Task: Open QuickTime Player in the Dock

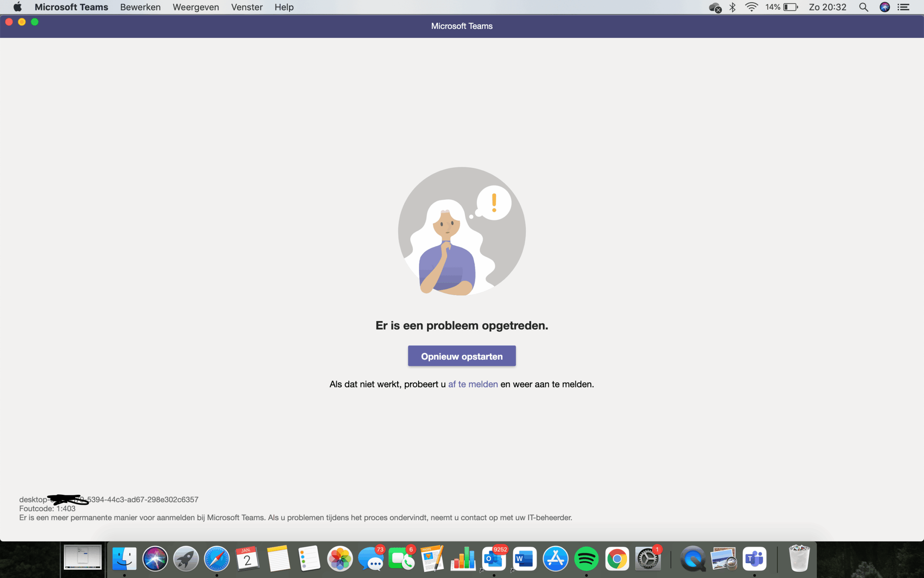Action: coord(693,558)
